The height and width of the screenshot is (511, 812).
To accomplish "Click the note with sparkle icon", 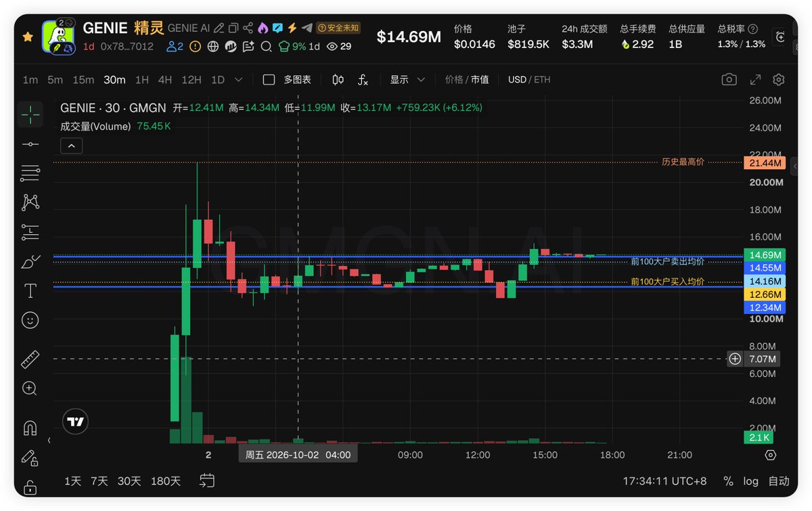I will (248, 47).
